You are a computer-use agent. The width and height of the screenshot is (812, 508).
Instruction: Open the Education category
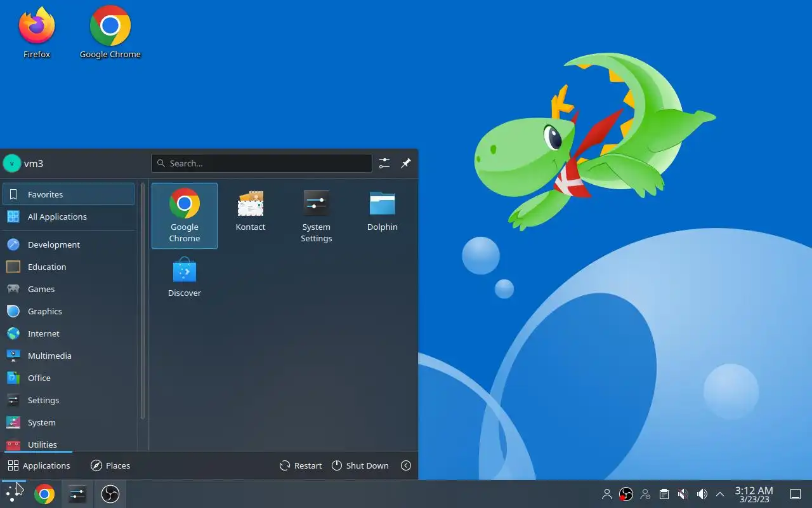click(69, 267)
